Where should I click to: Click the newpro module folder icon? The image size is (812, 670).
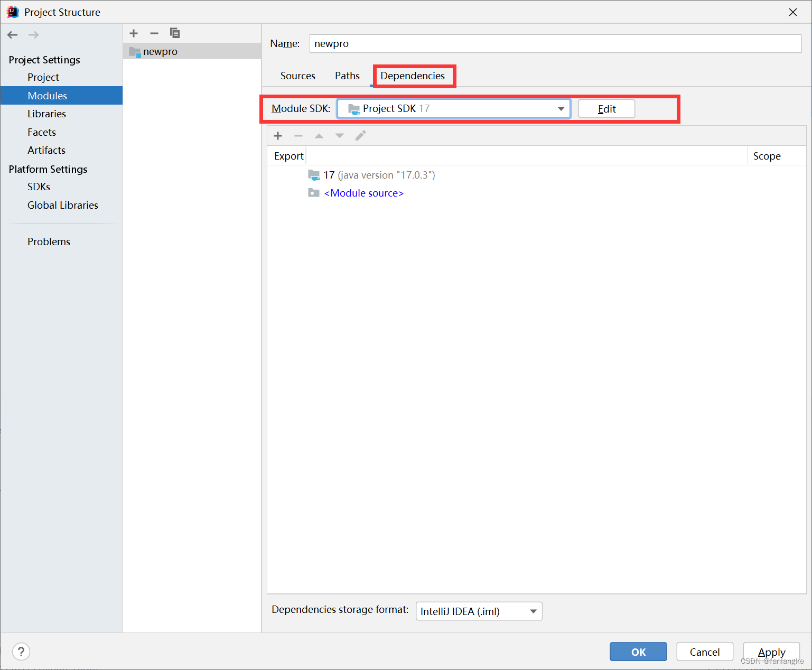(x=135, y=52)
